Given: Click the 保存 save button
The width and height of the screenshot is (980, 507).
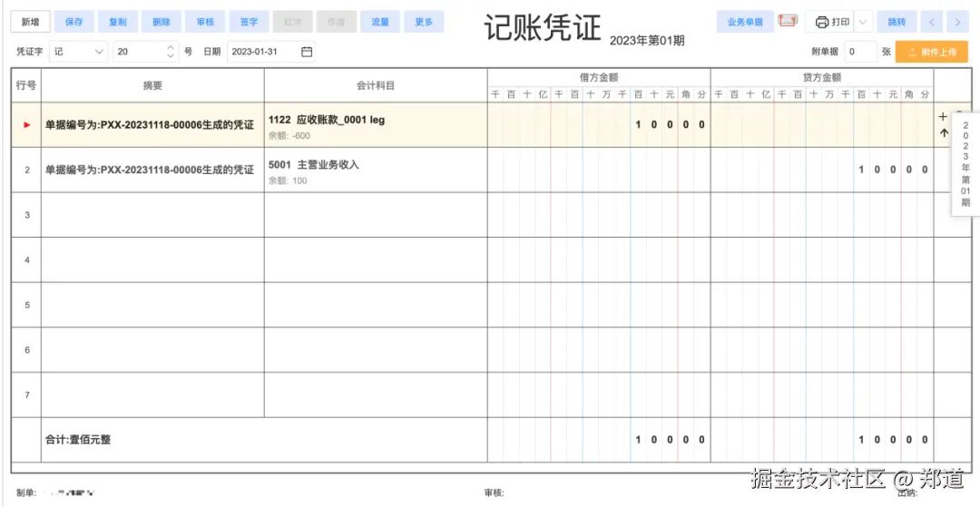Looking at the screenshot, I should (x=73, y=22).
